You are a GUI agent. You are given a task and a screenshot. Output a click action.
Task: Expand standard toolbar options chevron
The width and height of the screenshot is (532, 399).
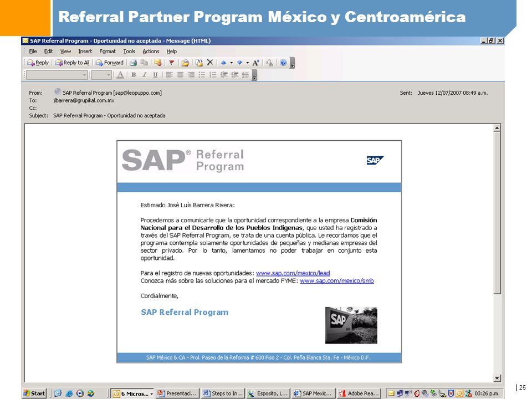click(293, 63)
